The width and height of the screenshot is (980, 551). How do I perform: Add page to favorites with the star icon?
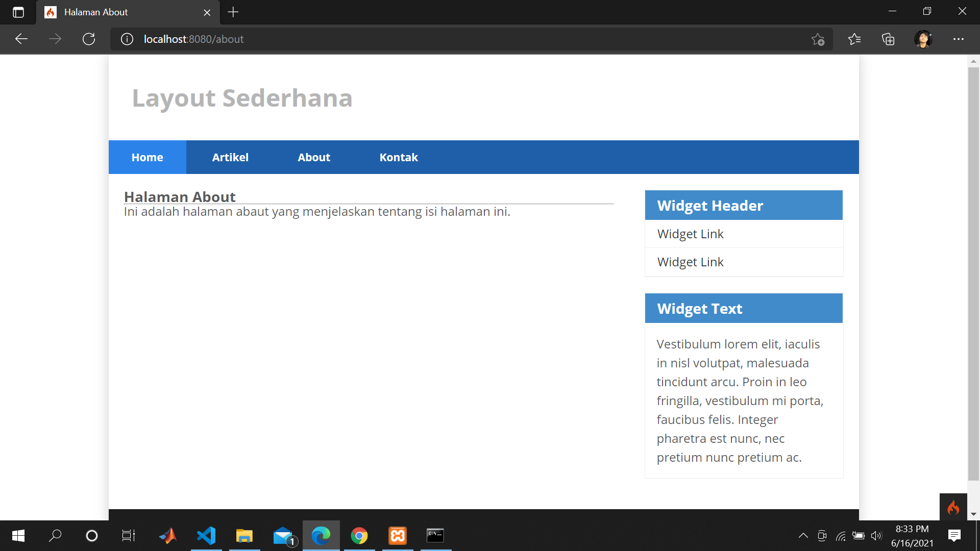pyautogui.click(x=818, y=39)
